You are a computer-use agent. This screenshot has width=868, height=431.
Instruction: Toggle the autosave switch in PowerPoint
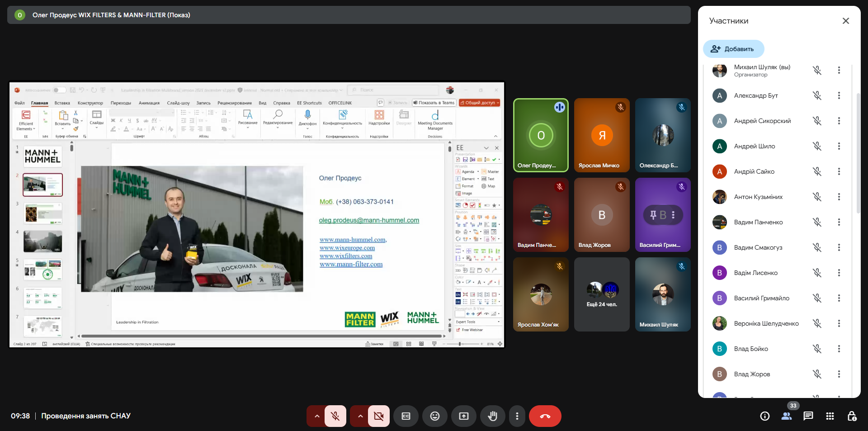(x=59, y=90)
